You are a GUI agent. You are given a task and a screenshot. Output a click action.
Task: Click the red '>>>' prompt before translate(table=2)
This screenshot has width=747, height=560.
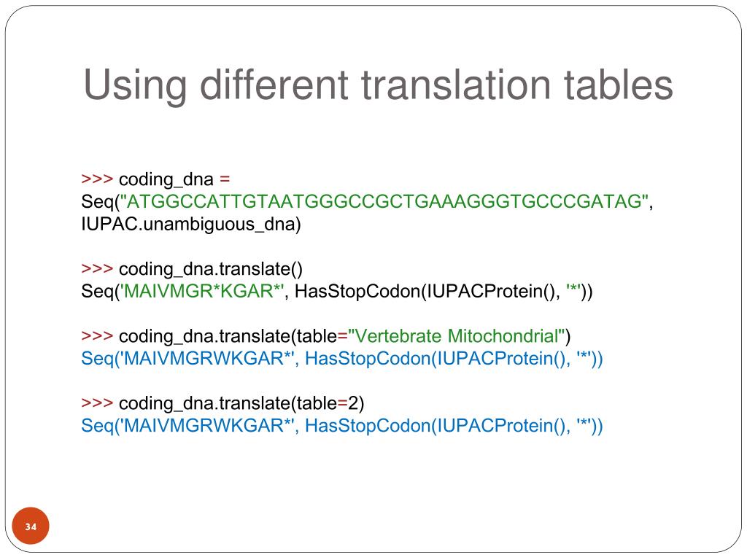click(97, 403)
